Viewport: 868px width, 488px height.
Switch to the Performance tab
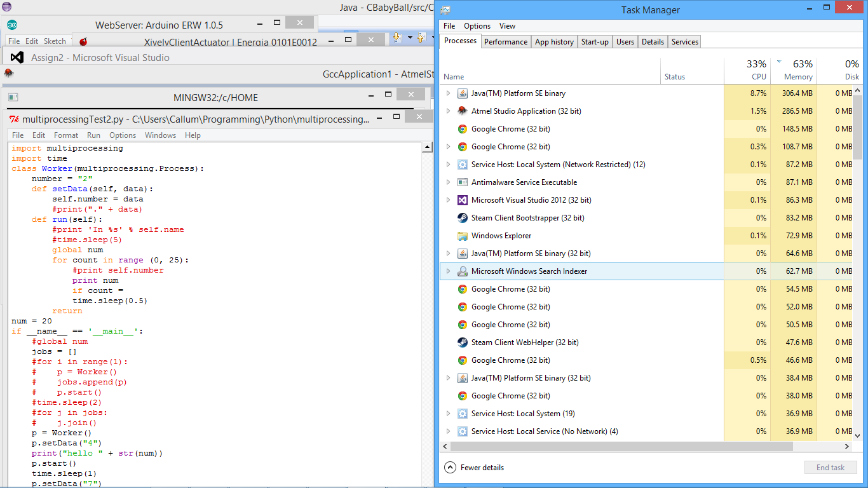[x=506, y=42]
